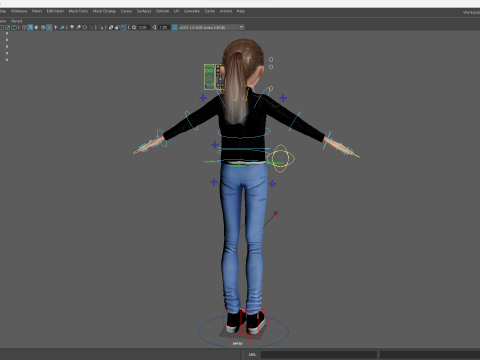Open the Edit Mesh menu
Viewport: 480px width, 360px height.
(x=55, y=11)
